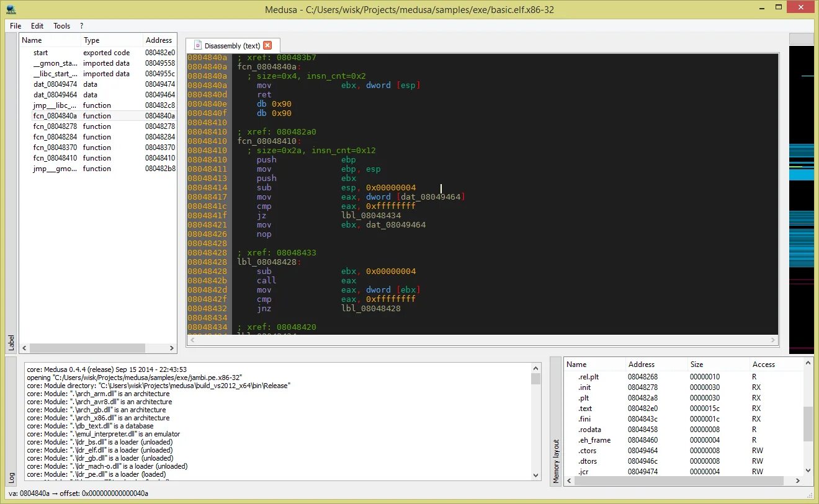The image size is (819, 504).
Task: Sort labels by Address column header
Action: coord(159,40)
